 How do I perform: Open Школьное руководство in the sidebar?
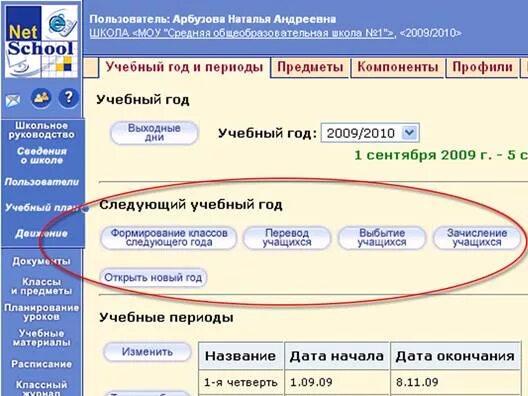(x=41, y=130)
